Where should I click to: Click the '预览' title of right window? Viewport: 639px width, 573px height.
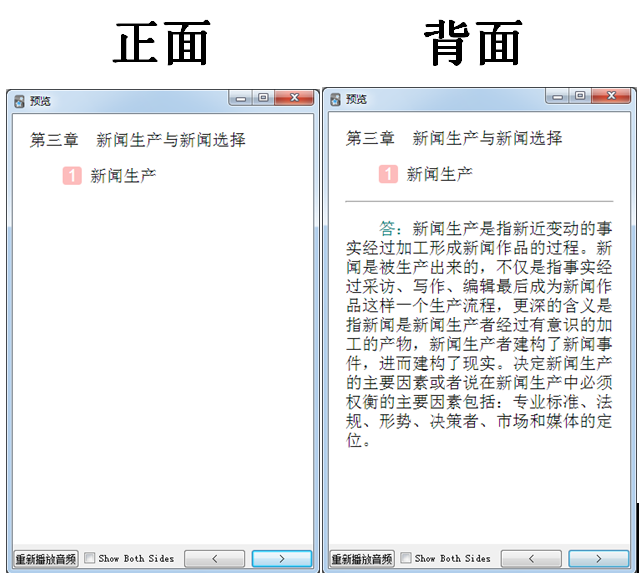coord(356,99)
